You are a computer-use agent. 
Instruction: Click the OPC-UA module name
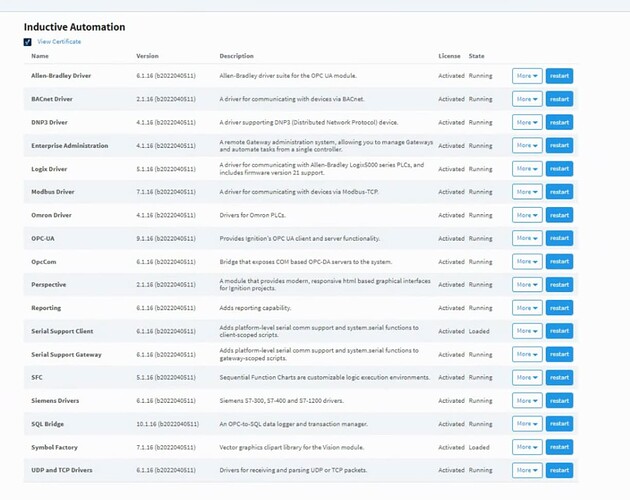[x=43, y=238]
